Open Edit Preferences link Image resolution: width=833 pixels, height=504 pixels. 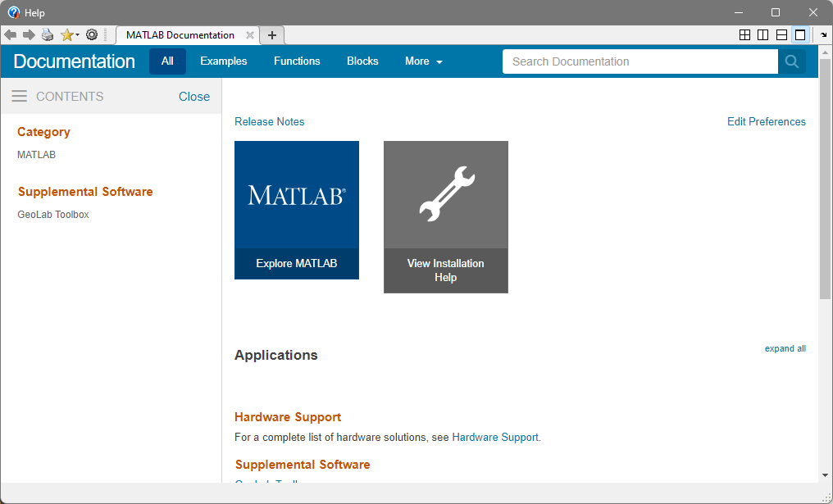click(x=766, y=121)
